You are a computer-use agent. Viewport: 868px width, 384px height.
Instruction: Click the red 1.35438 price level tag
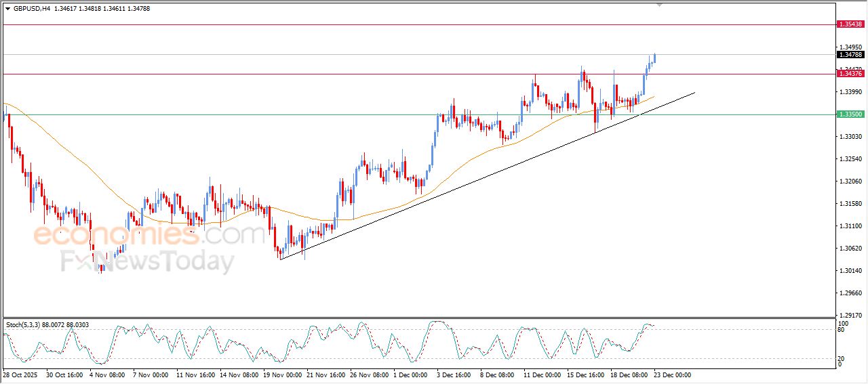850,24
